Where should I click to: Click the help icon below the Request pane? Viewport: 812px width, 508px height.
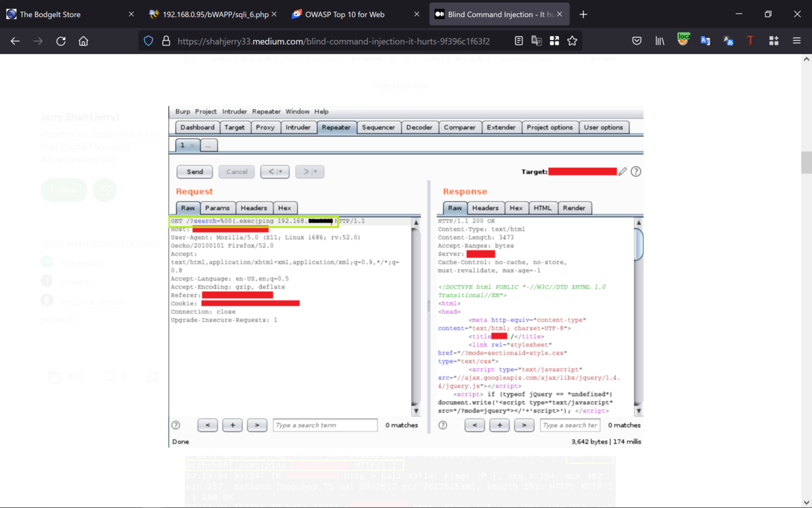[x=176, y=425]
